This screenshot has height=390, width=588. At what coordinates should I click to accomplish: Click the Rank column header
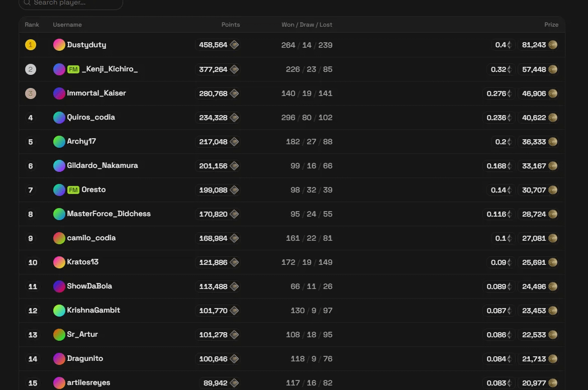pyautogui.click(x=32, y=25)
